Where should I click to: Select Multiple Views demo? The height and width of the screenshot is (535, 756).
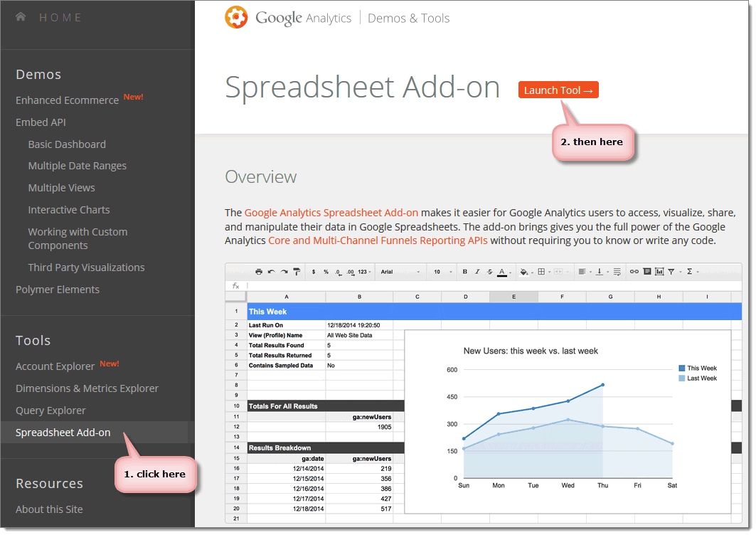tap(61, 188)
